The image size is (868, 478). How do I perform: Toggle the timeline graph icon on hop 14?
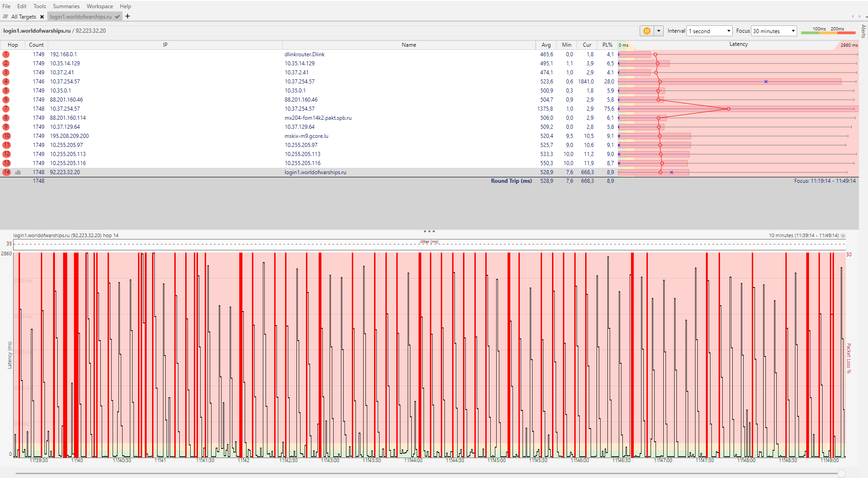click(18, 172)
